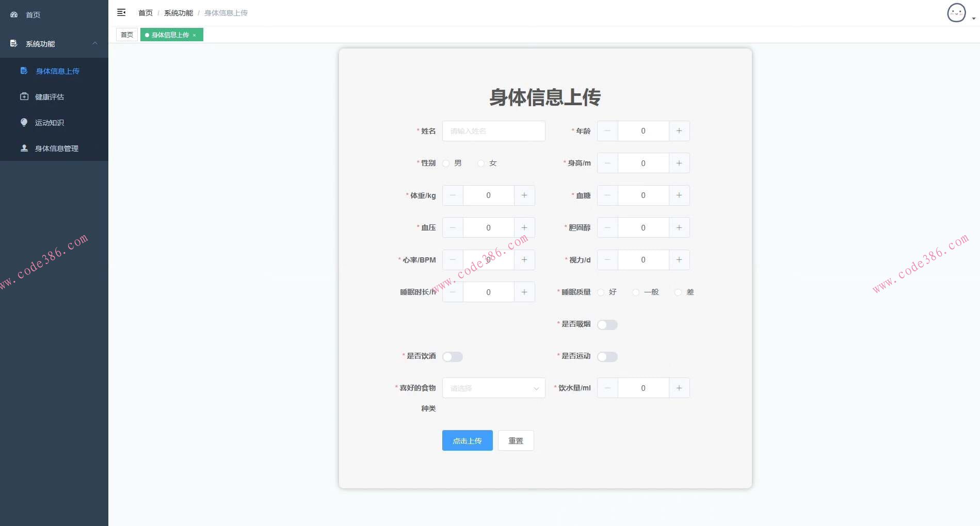The image size is (980, 526).
Task: Close the 身体信息上传 tab
Action: (195, 35)
